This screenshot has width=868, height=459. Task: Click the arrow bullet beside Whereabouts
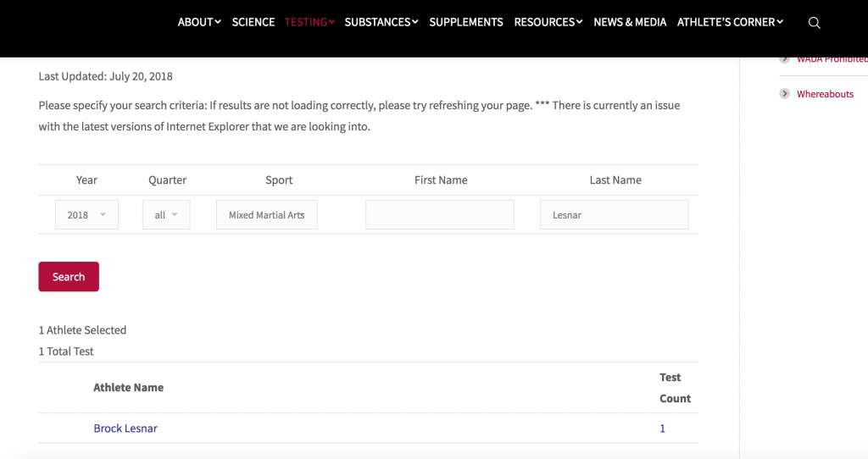(x=785, y=94)
